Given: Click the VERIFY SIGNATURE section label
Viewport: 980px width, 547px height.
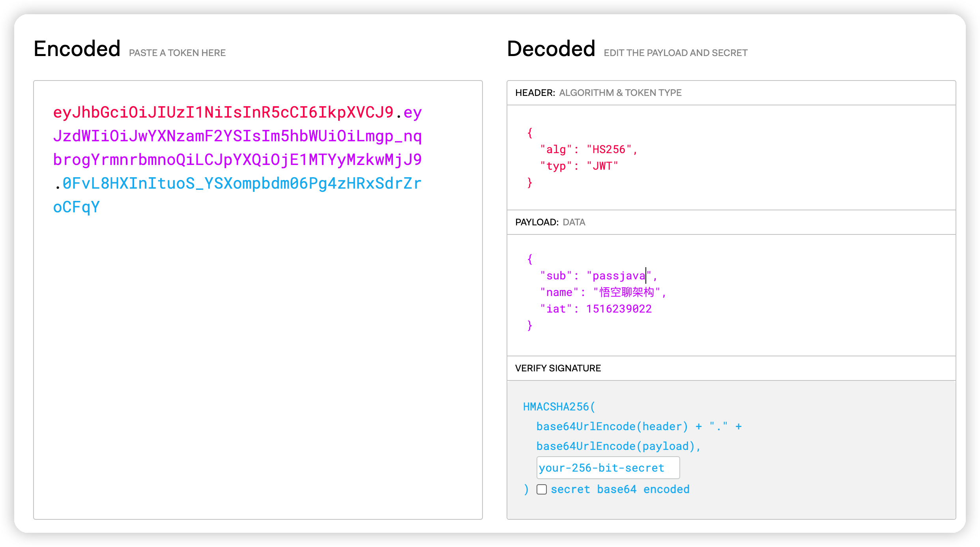Looking at the screenshot, I should pyautogui.click(x=558, y=368).
